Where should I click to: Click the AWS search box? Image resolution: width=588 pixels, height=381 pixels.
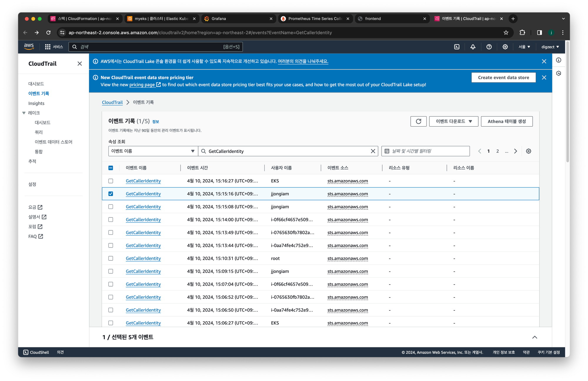tap(156, 47)
